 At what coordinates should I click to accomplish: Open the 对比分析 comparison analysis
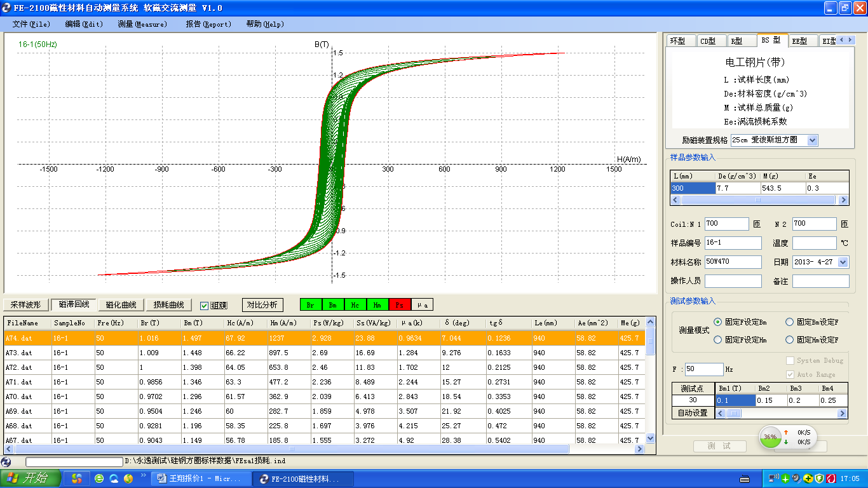pos(262,305)
